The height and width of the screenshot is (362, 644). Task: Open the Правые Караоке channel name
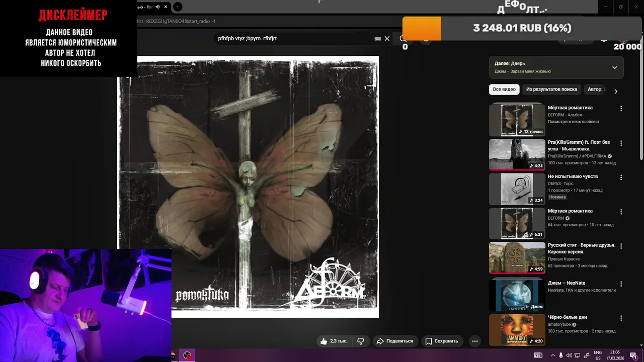[563, 259]
